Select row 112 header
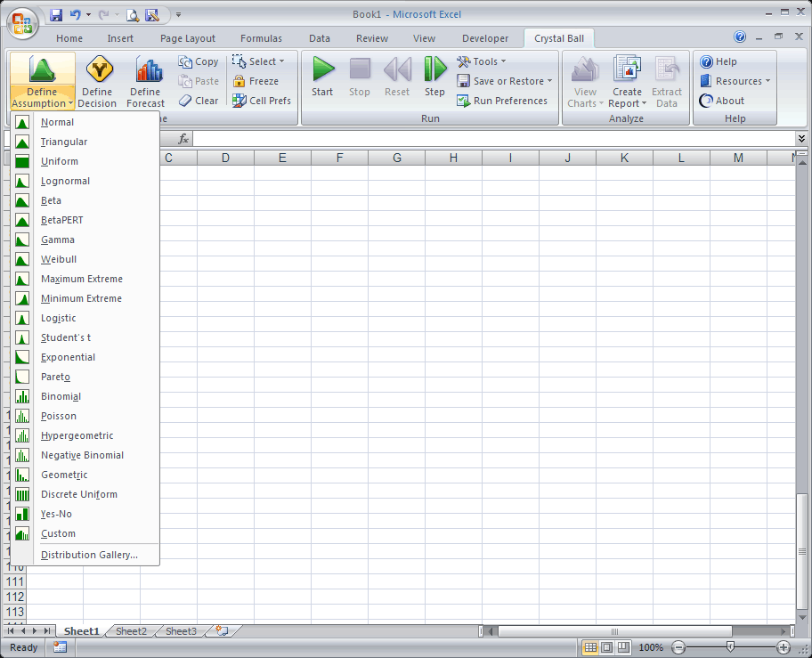Screen dimensions: 812x658 (x=15, y=597)
